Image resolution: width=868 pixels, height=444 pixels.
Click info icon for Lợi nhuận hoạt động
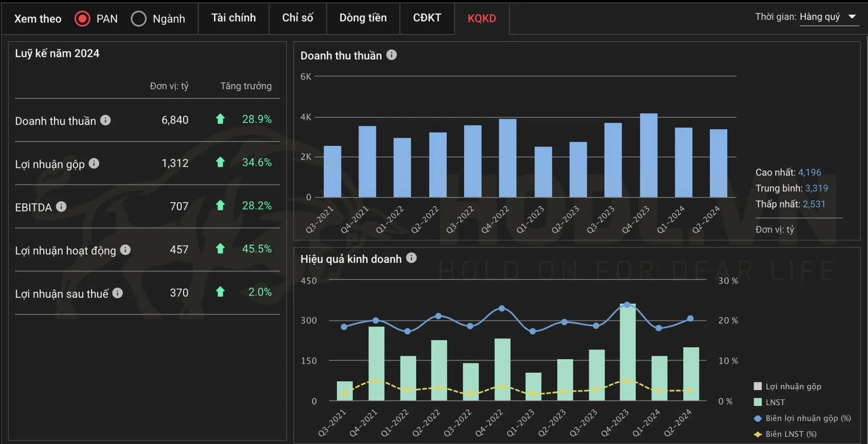pyautogui.click(x=125, y=250)
